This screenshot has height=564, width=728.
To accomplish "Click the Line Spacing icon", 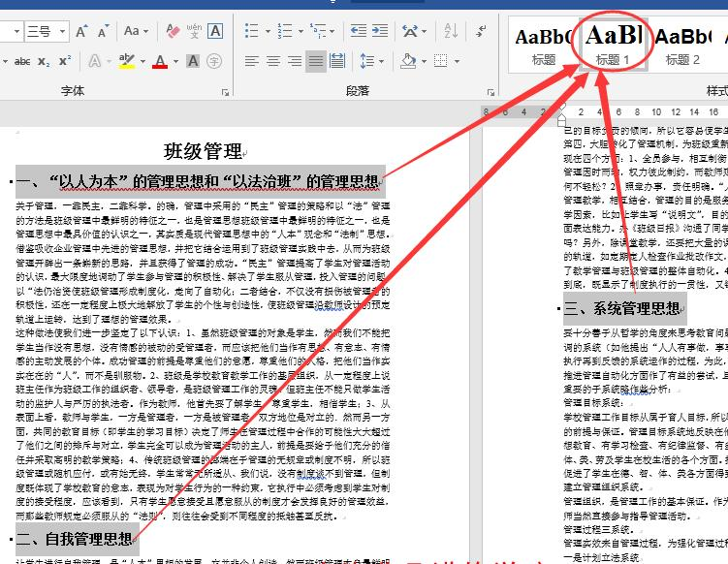I will pyautogui.click(x=367, y=61).
